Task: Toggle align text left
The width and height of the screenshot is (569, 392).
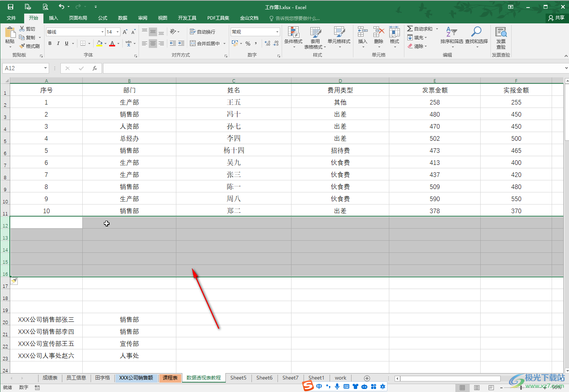Action: click(145, 43)
